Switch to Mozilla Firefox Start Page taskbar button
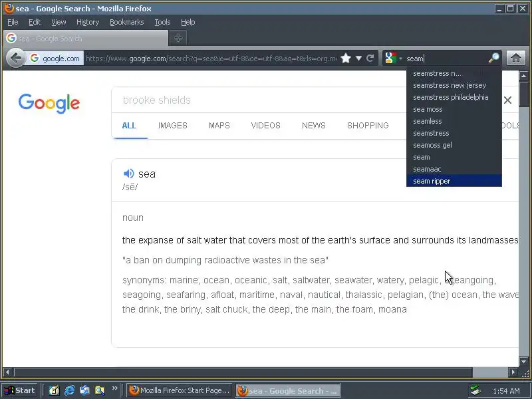Screen dimensions: 532x399 [180, 390]
